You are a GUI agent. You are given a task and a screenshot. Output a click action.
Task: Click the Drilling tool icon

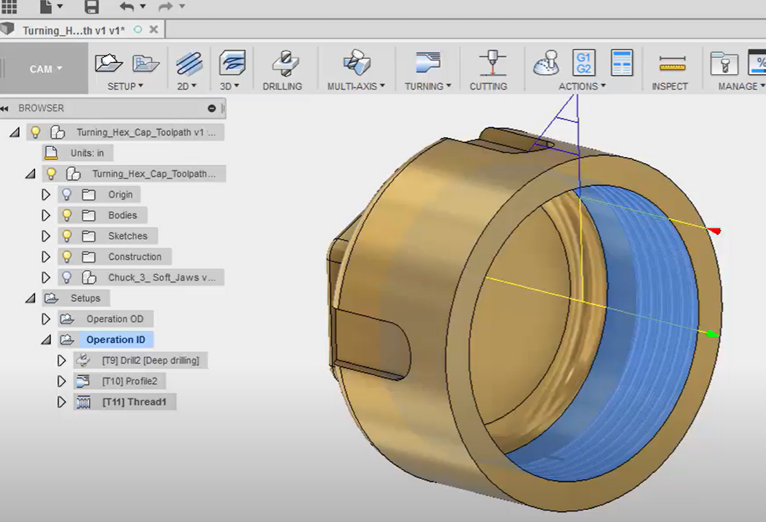coord(285,63)
